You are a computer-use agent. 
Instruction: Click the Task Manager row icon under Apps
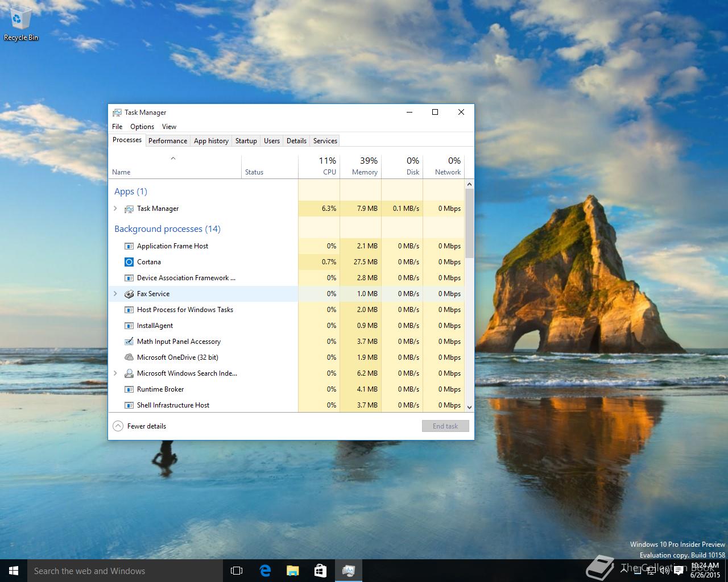[129, 209]
